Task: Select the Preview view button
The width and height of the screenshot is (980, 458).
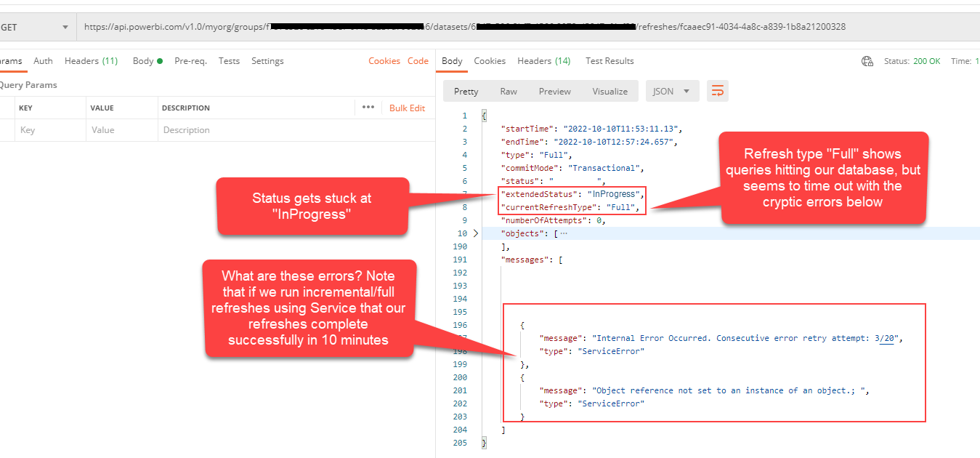Action: tap(555, 91)
